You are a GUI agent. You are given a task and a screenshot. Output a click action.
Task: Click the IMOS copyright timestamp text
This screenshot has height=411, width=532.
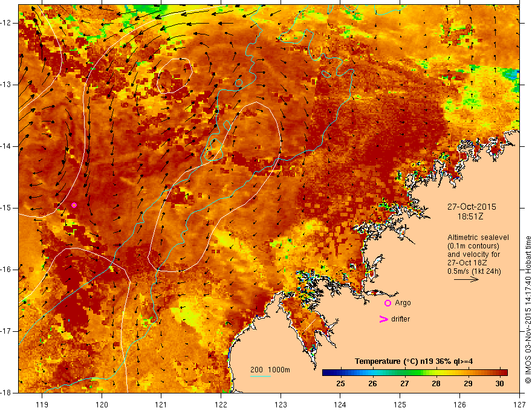click(528, 310)
